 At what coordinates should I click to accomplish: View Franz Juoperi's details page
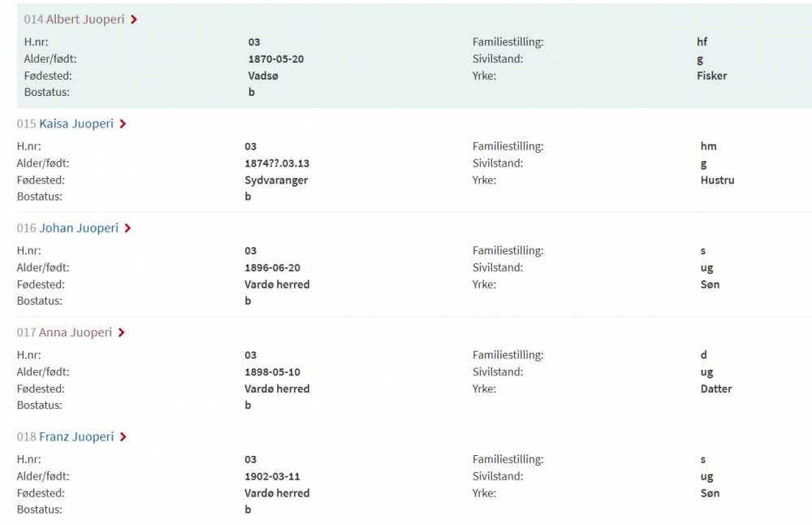point(76,437)
